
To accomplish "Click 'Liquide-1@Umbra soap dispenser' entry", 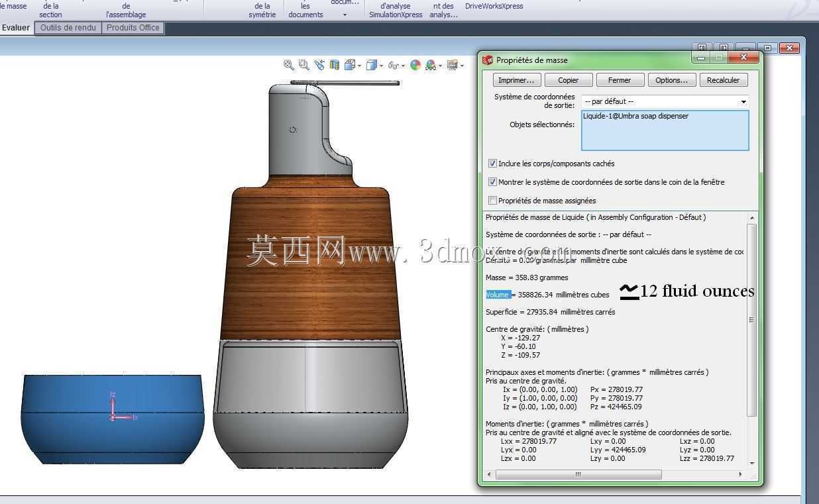I will [635, 116].
